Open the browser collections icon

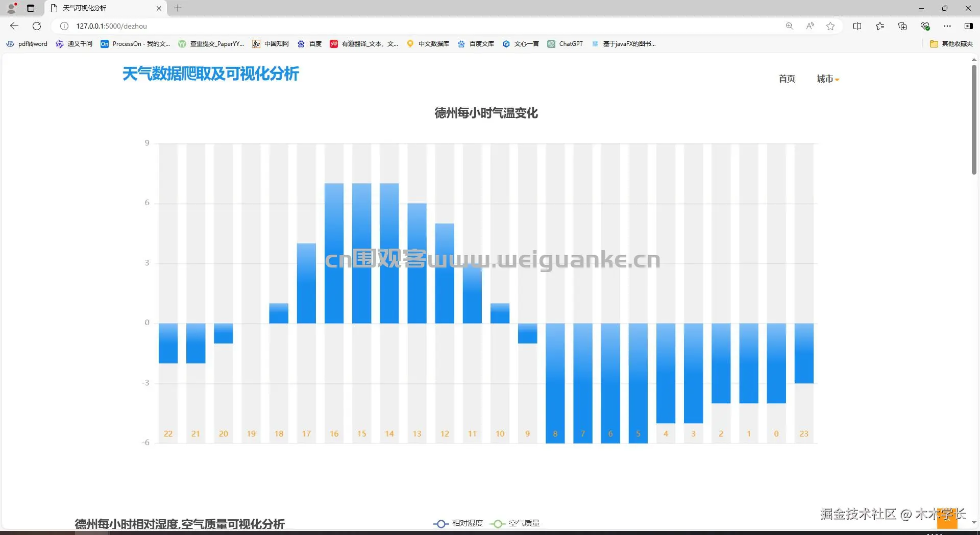[x=902, y=26]
